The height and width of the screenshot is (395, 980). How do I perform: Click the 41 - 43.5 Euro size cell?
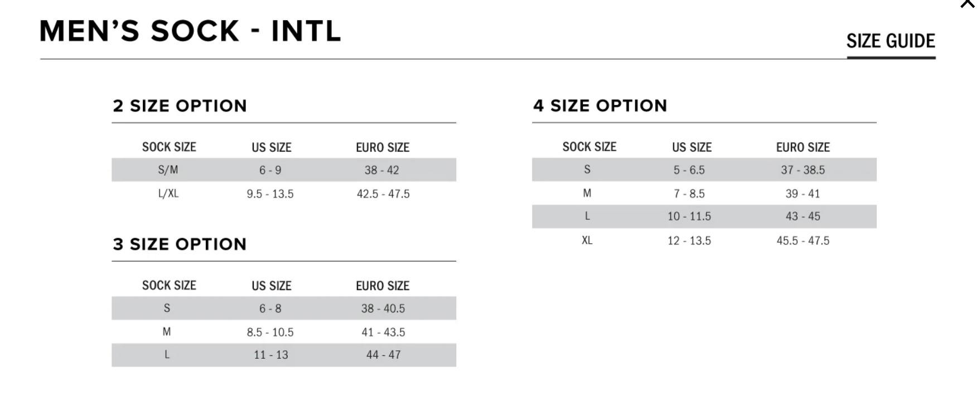click(x=383, y=333)
